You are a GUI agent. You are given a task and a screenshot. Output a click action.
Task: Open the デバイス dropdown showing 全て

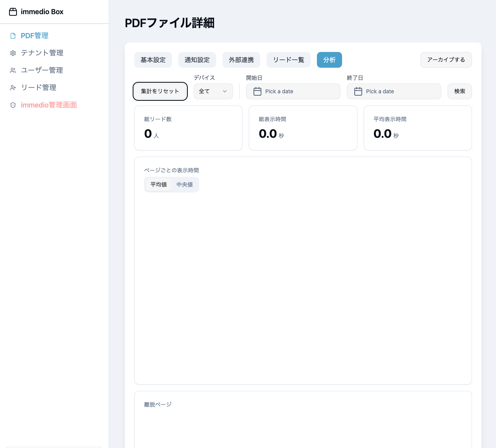tap(213, 91)
